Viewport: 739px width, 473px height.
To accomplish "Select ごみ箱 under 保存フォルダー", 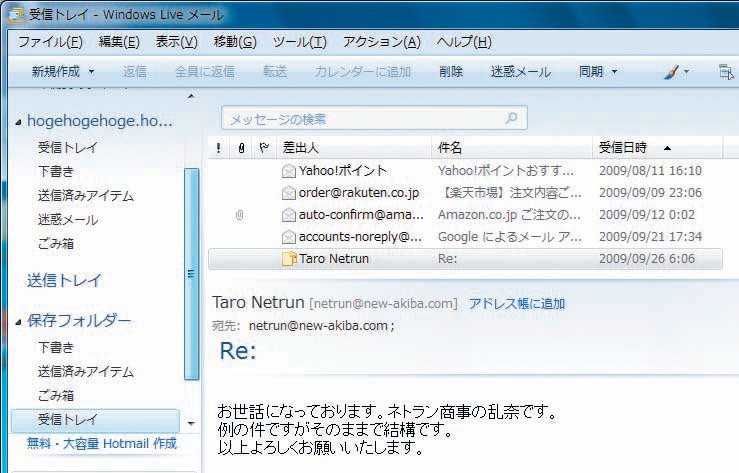I will (56, 396).
